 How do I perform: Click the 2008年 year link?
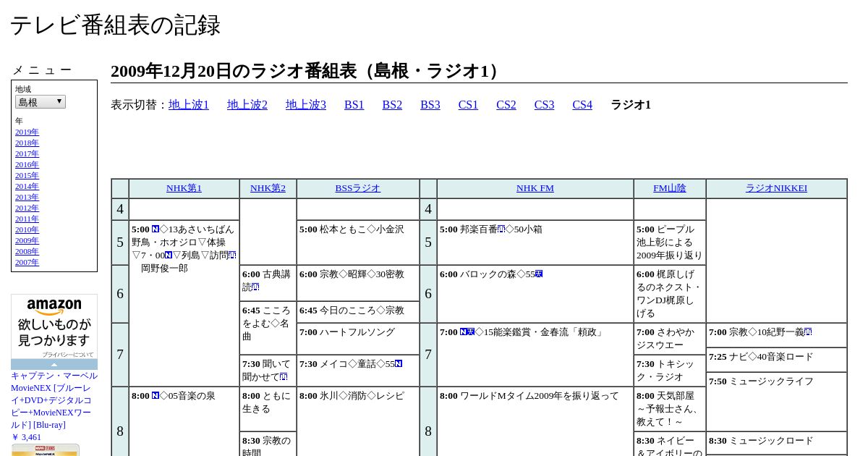pyautogui.click(x=27, y=251)
